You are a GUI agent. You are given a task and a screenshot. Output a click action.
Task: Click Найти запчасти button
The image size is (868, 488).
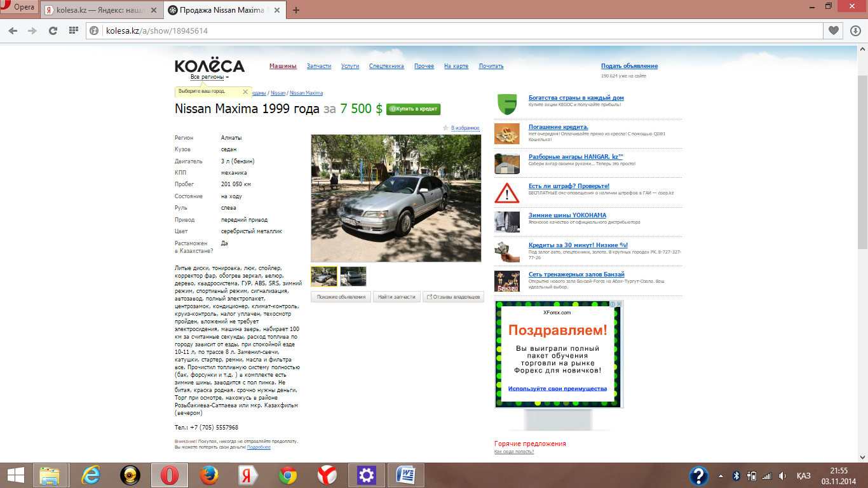[397, 297]
